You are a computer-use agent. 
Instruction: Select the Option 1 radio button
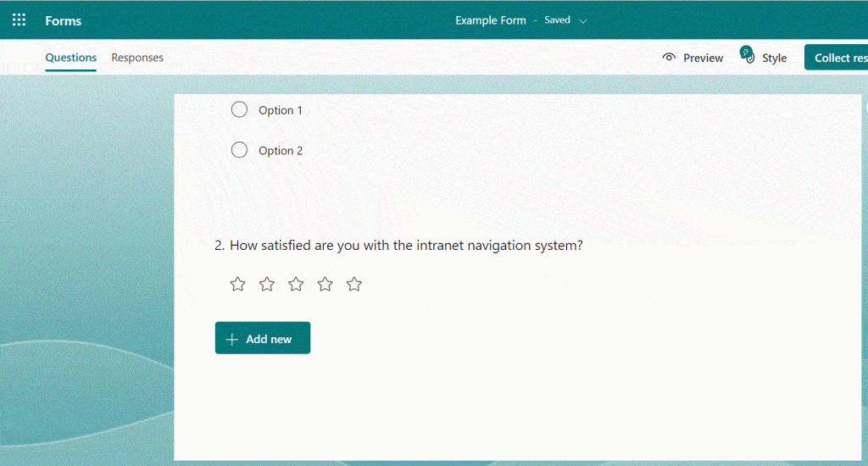(x=239, y=109)
